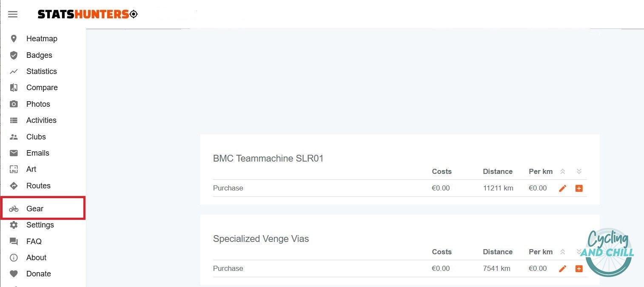
Task: Select the Heatmap map pin icon
Action: pos(13,38)
